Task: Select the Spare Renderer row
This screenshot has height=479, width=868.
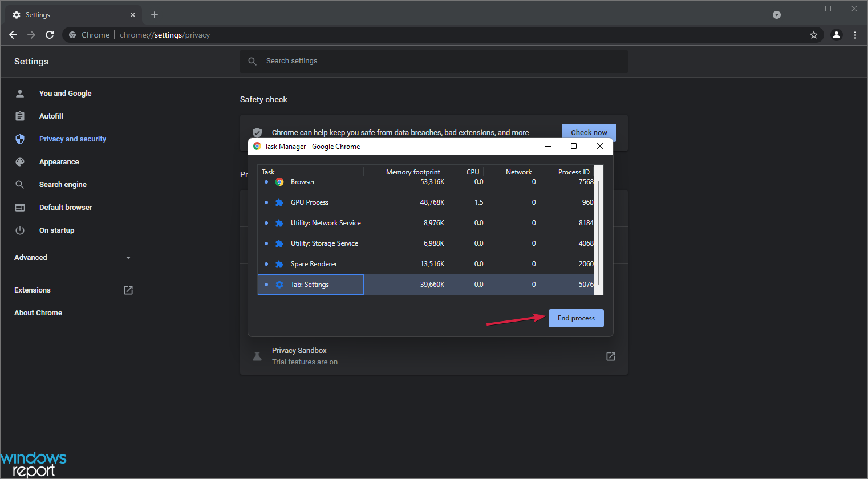Action: pyautogui.click(x=425, y=264)
